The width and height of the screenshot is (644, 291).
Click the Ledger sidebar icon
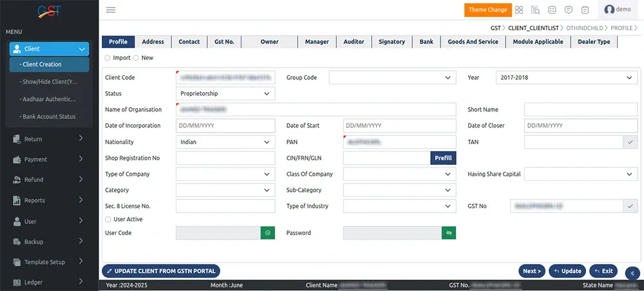pyautogui.click(x=17, y=283)
